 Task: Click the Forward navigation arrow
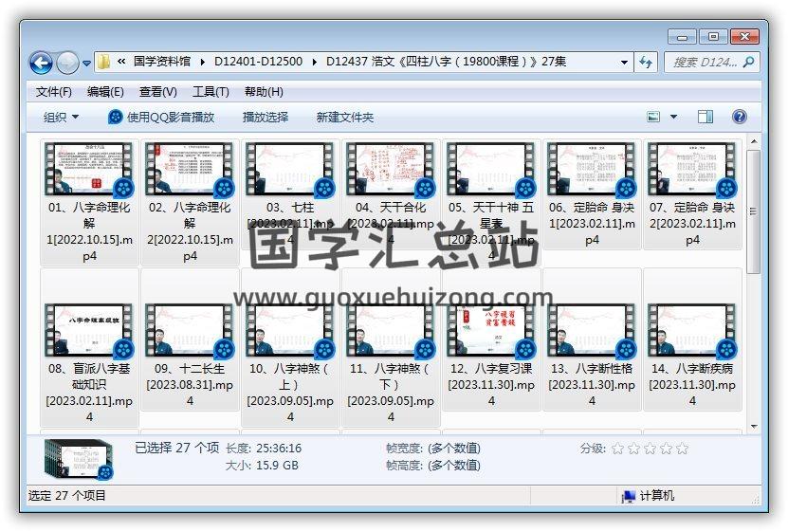[67, 63]
